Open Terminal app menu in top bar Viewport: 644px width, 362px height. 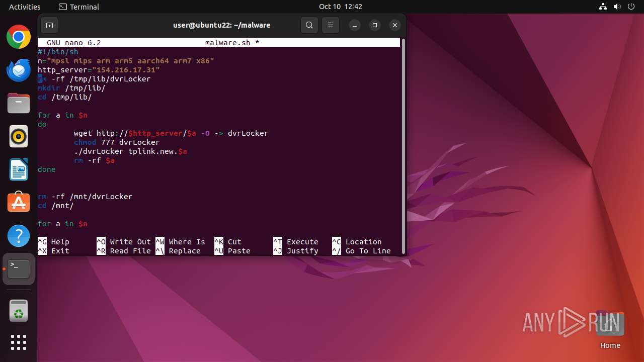(x=79, y=7)
